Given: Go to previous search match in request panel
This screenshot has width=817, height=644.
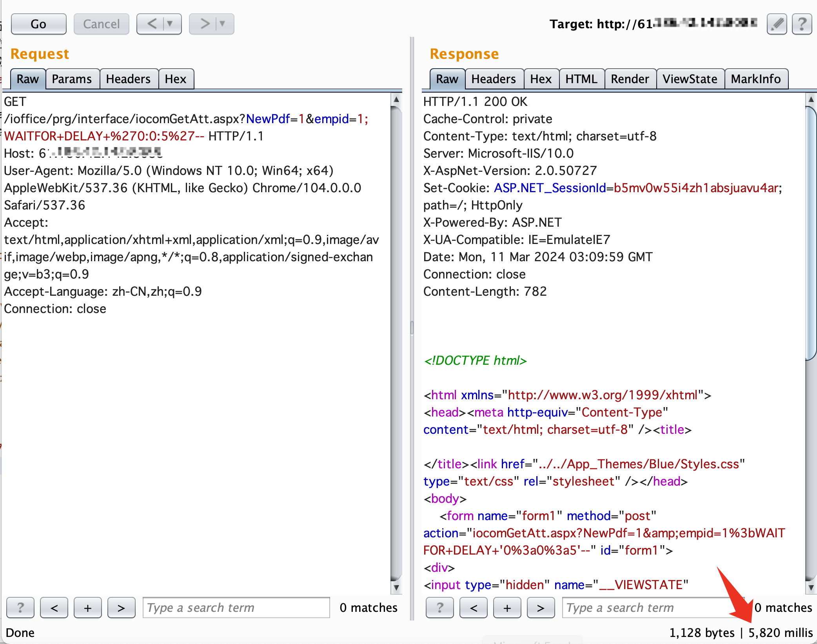Looking at the screenshot, I should click(x=54, y=608).
